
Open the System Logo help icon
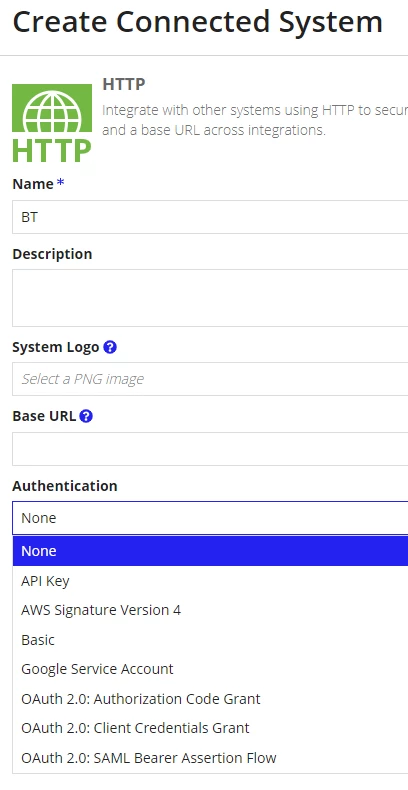pos(110,347)
